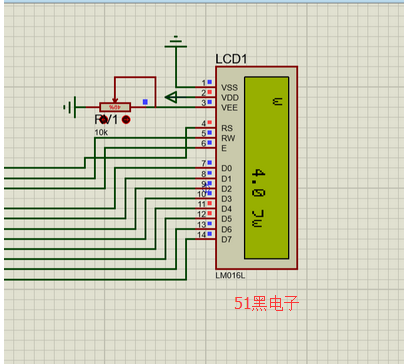Screen dimensions: 404x364
Task: Click the potentiometer wiper arrow on RV1
Action: point(115,100)
